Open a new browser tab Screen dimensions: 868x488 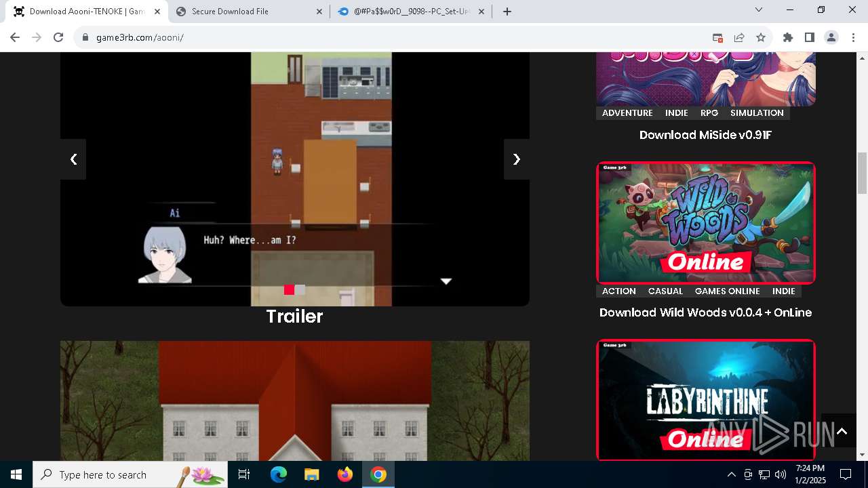pos(507,12)
